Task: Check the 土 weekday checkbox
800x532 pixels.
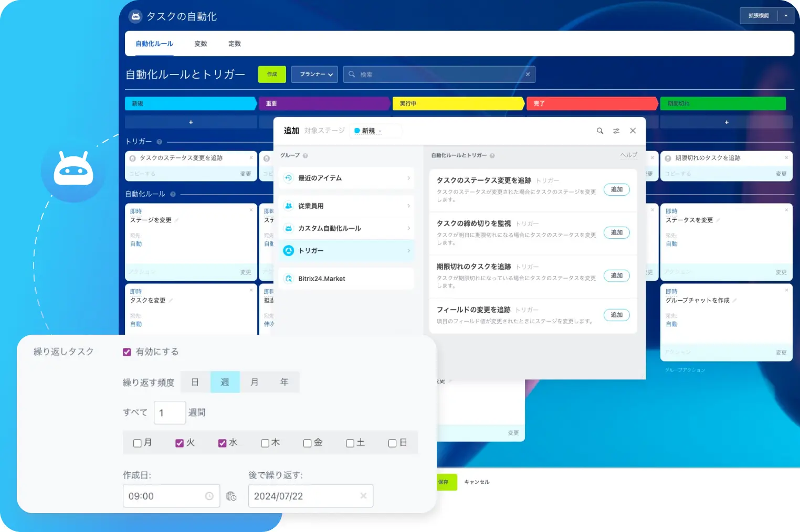Action: (x=350, y=443)
